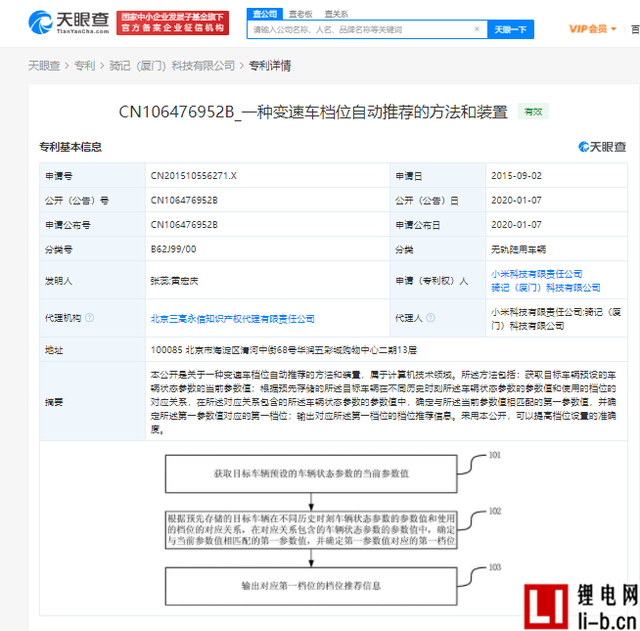Click the 专利详情 breadcrumb text

click(x=270, y=66)
